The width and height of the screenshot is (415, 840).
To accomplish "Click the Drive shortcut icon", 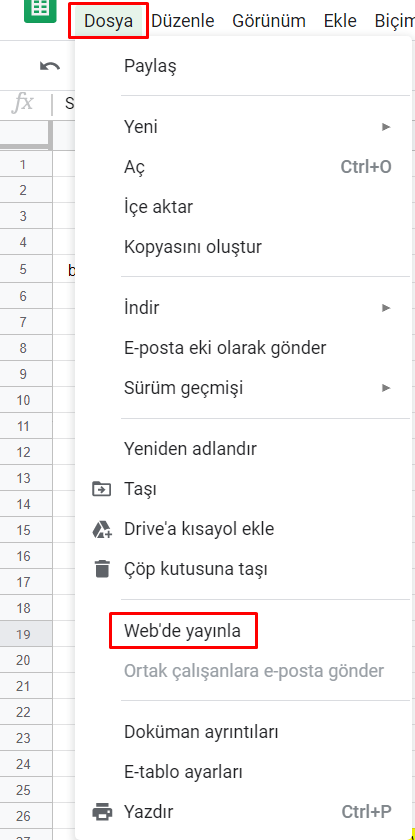I will click(x=102, y=529).
